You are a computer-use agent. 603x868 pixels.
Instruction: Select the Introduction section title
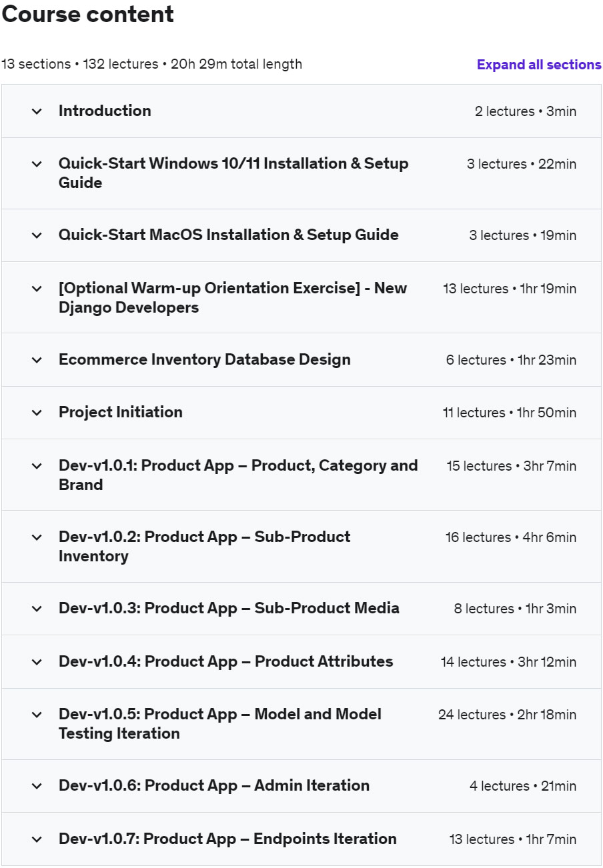pos(105,111)
